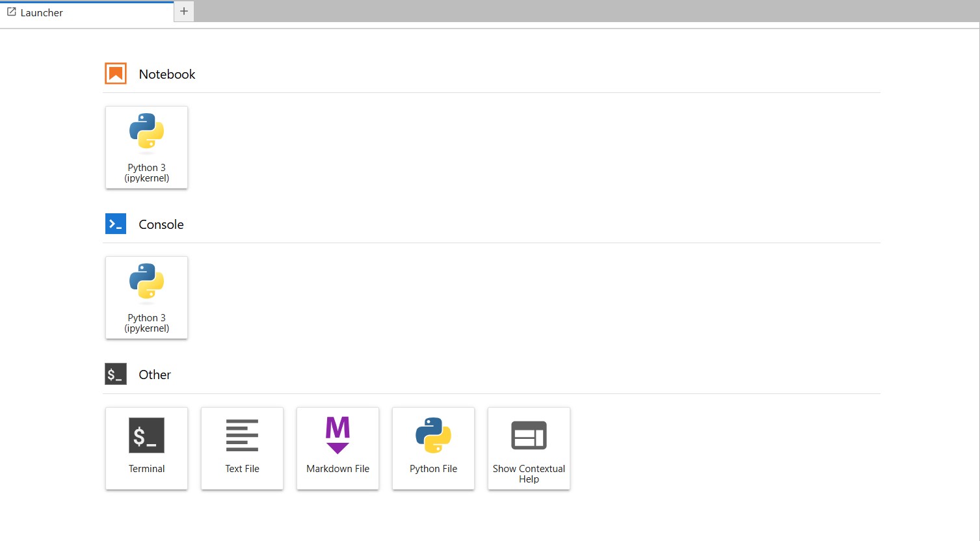Click the Terminal icon in the Other section
This screenshot has width=980, height=541.
[146, 435]
